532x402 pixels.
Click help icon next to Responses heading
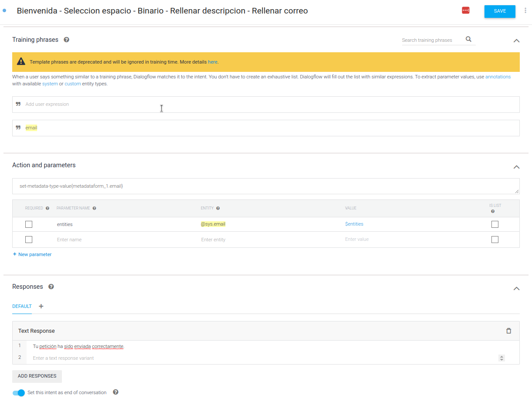(x=51, y=287)
